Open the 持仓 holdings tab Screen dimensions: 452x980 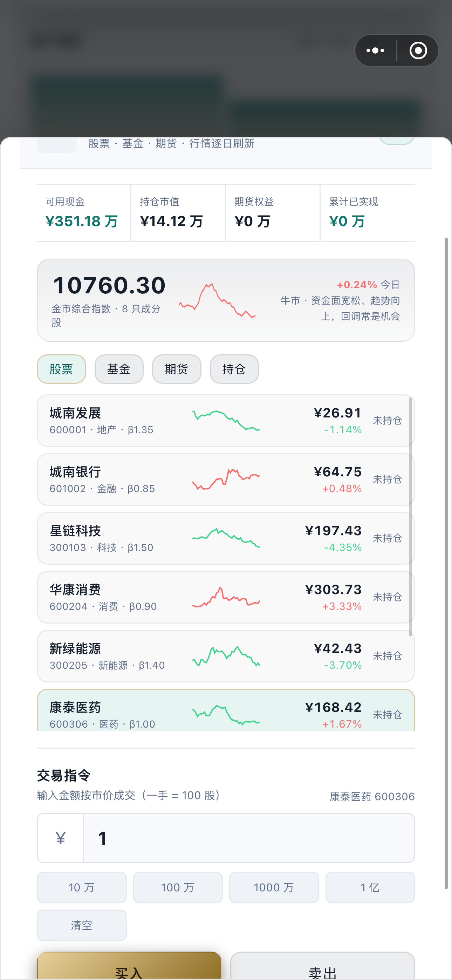234,369
